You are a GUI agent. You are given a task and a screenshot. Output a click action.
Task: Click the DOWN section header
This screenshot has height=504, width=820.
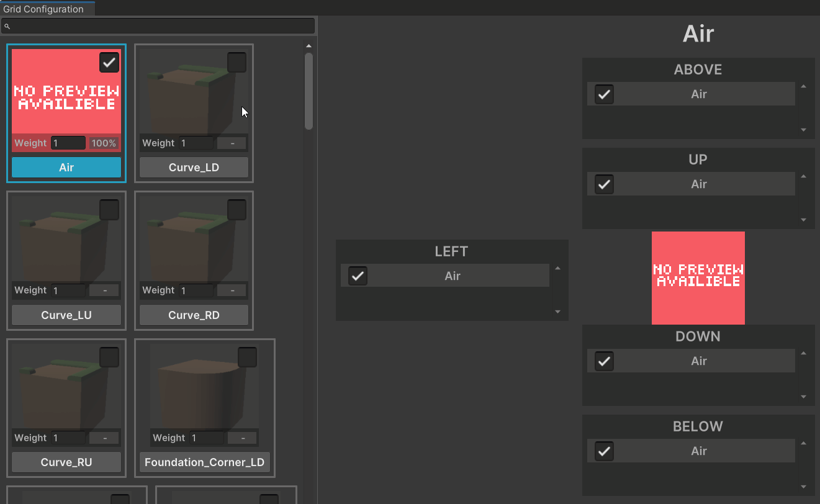coord(698,336)
